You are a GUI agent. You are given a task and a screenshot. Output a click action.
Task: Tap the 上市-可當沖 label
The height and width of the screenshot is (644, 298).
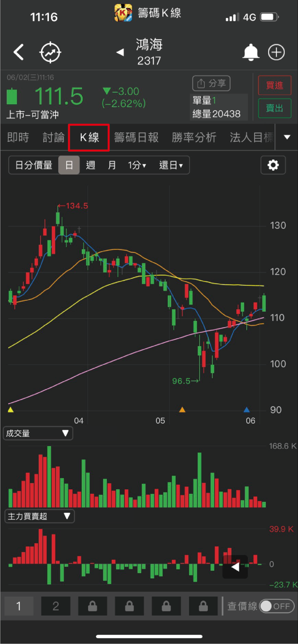coord(33,115)
